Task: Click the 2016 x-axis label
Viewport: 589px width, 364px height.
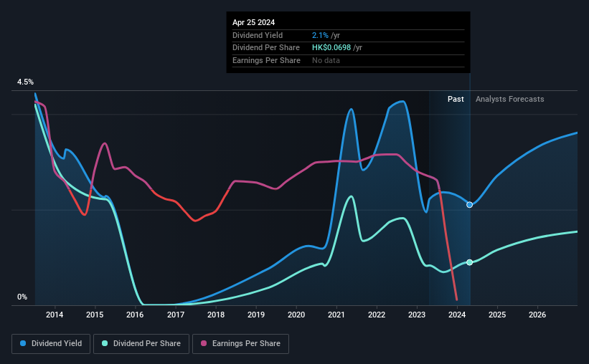Action: (135, 315)
